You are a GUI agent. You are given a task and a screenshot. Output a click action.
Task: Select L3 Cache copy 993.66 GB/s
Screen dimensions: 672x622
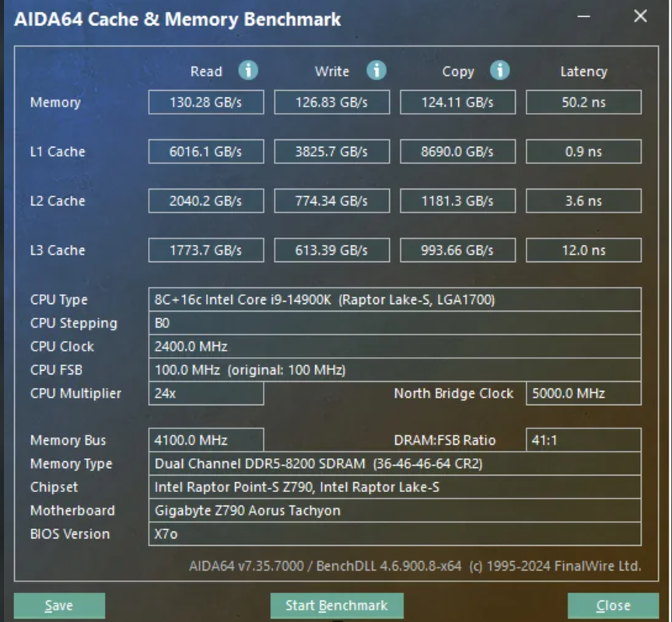point(457,250)
